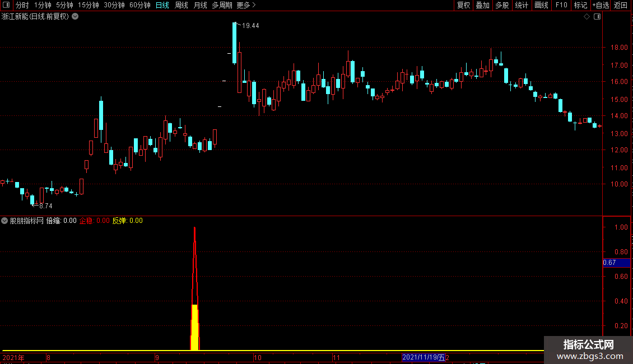The width and height of the screenshot is (633, 364).
Task: Click 返回 to go back
Action: (621, 5)
